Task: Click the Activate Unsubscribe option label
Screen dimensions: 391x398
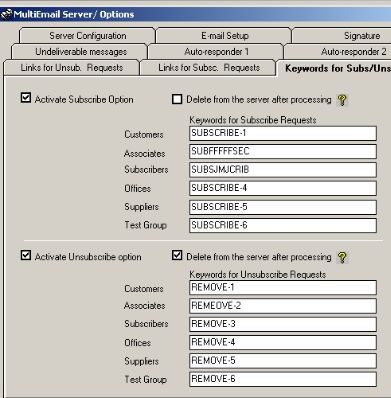Action: tap(88, 257)
